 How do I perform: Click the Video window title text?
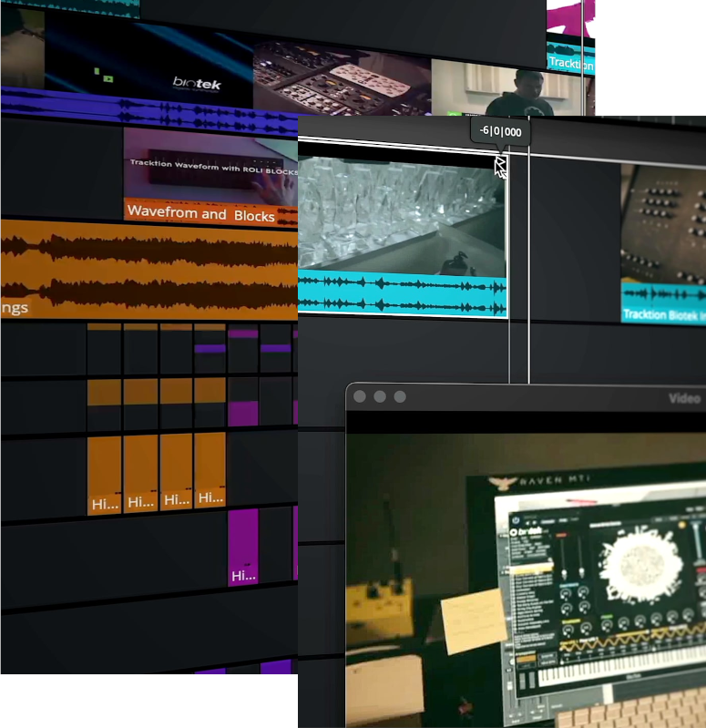click(684, 398)
